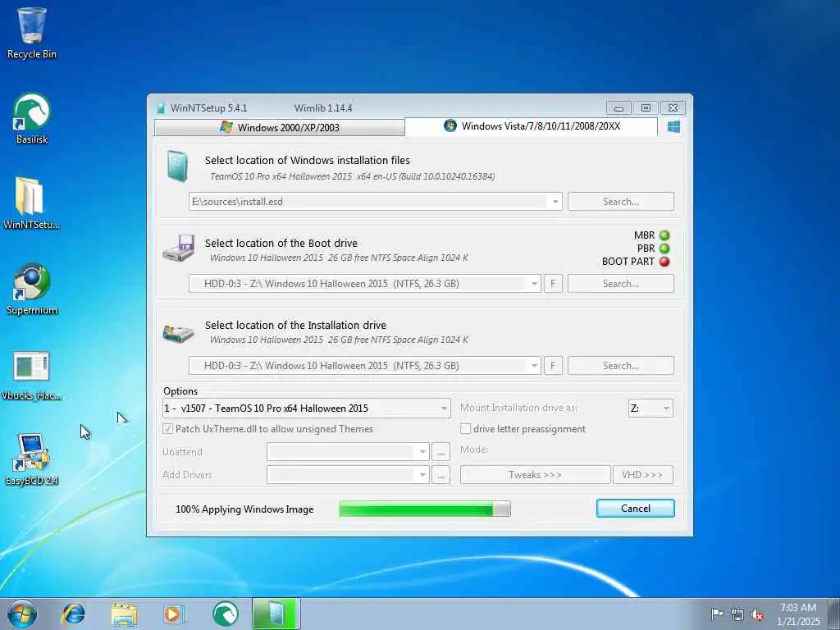Click the Boot drive floppy icon
Image resolution: width=840 pixels, height=630 pixels.
coord(179,248)
